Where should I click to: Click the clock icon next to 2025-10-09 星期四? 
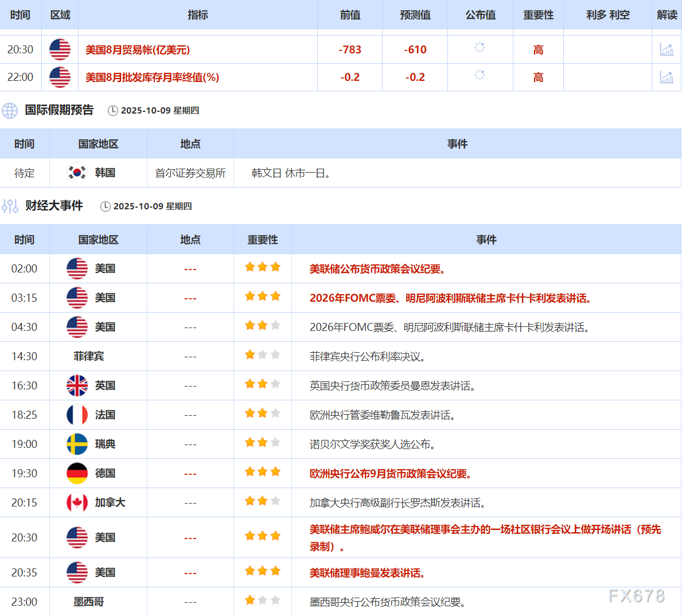(113, 111)
